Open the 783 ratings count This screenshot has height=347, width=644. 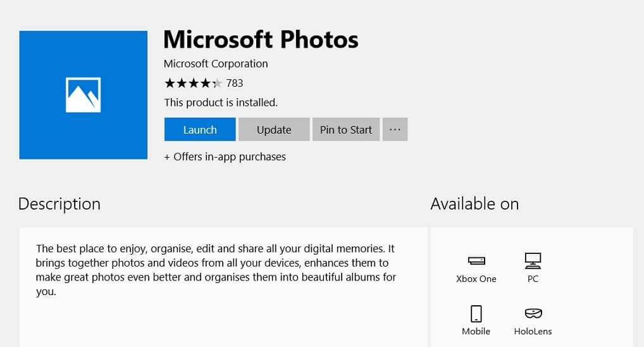pos(235,84)
